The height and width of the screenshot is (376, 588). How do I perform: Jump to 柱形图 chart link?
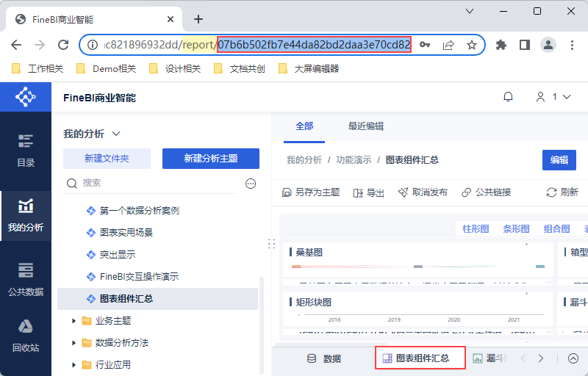click(476, 229)
